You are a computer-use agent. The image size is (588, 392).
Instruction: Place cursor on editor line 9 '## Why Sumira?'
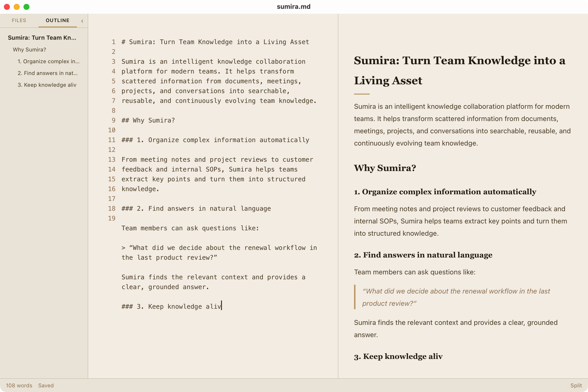(148, 120)
